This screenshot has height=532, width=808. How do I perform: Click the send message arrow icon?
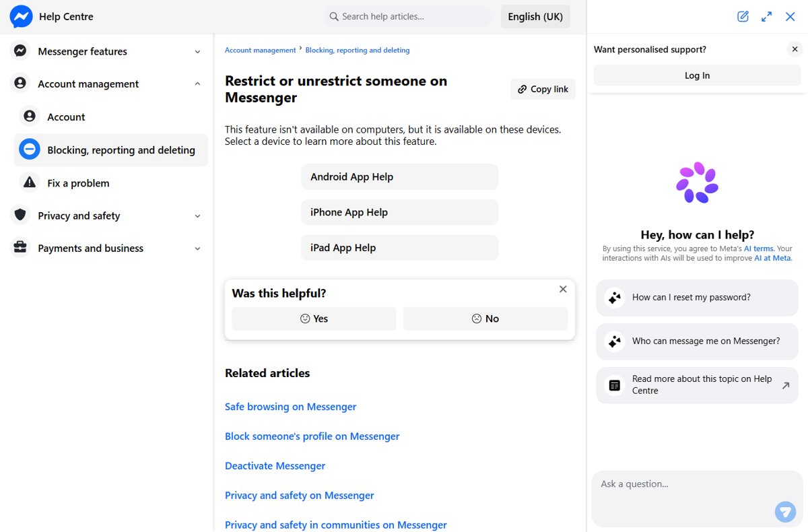tap(785, 512)
